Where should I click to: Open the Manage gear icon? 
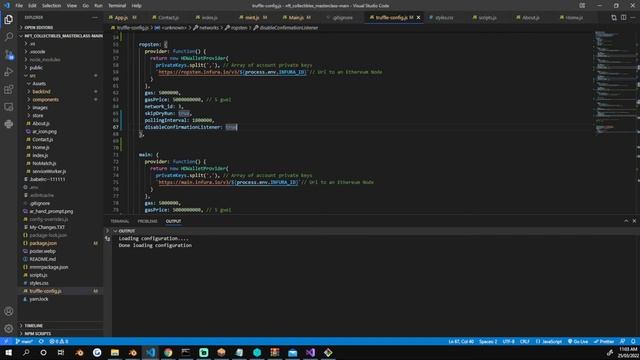click(9, 328)
